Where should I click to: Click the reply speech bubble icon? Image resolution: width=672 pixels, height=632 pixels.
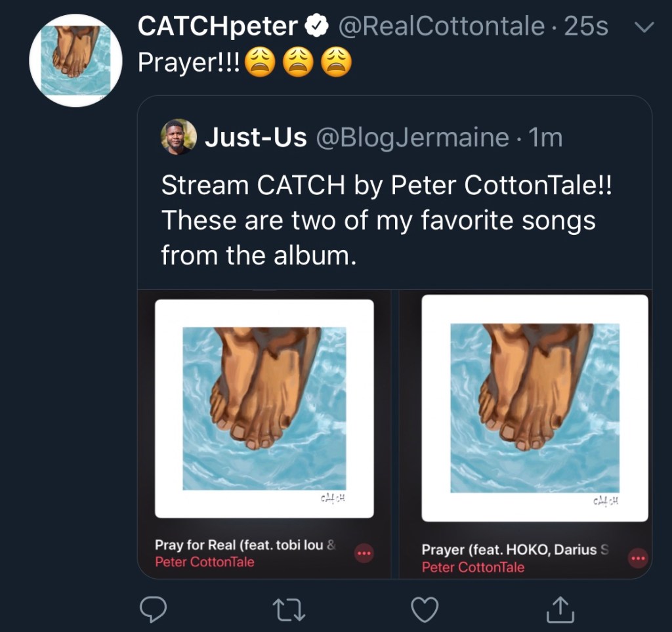pos(154,611)
